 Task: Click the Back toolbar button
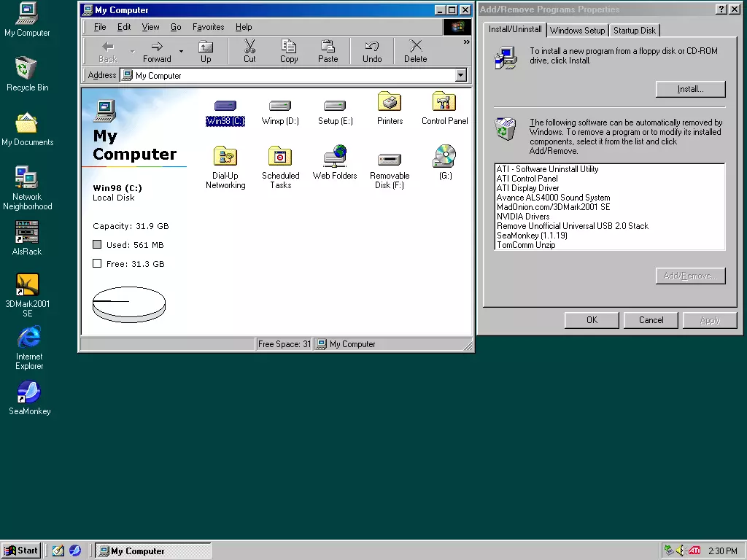point(108,52)
